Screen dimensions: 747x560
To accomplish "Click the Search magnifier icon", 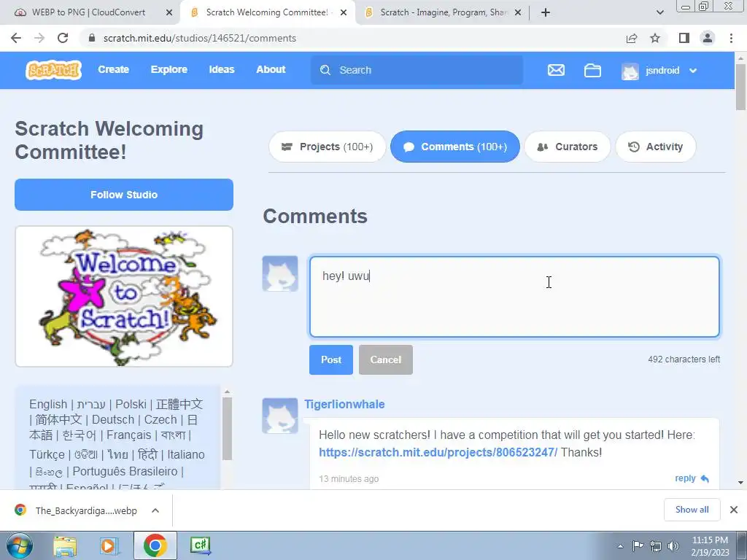I will coord(325,70).
